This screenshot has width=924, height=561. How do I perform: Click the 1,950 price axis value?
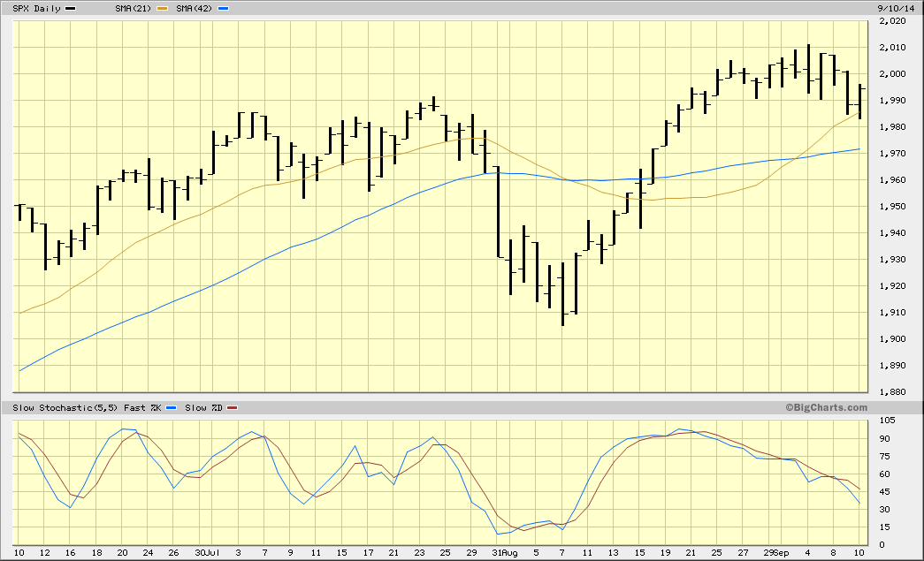tap(892, 207)
